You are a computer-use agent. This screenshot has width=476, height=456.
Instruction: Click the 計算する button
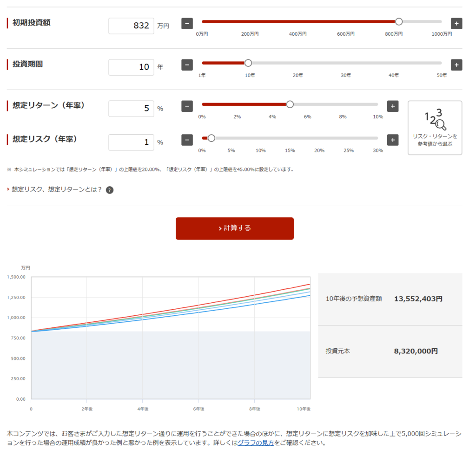point(235,228)
